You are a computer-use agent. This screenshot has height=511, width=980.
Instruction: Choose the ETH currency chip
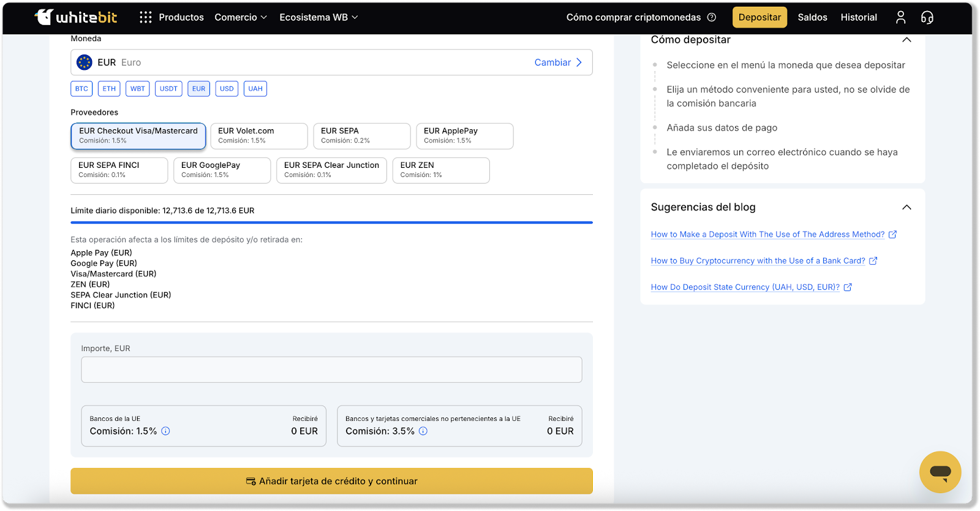pyautogui.click(x=109, y=89)
